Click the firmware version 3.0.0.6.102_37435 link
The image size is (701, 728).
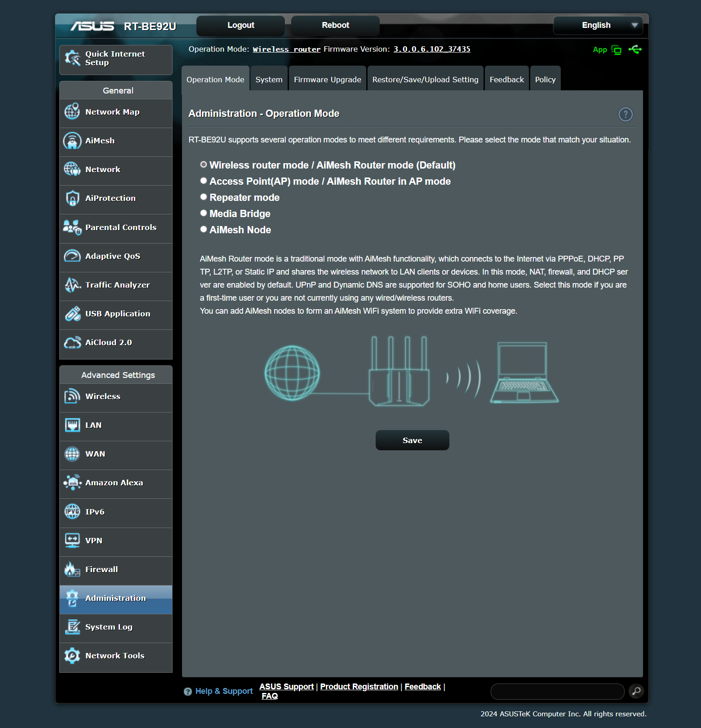(x=432, y=49)
